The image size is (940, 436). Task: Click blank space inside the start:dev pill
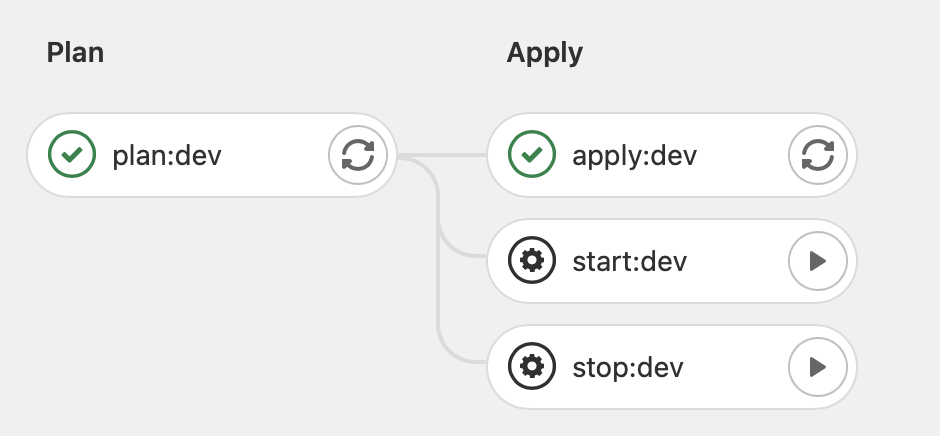(735, 262)
